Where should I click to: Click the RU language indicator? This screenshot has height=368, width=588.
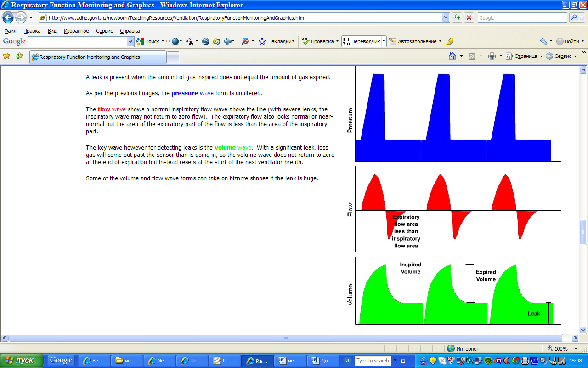[x=348, y=361]
